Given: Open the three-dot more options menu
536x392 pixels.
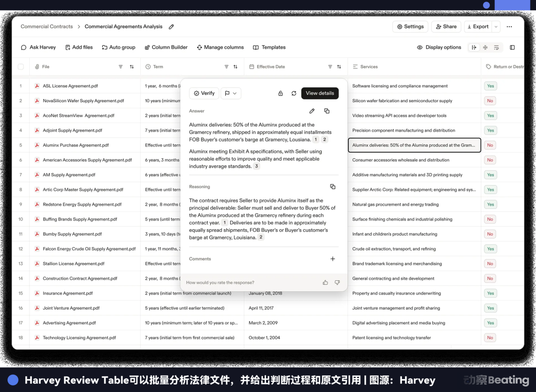Looking at the screenshot, I should tap(509, 27).
